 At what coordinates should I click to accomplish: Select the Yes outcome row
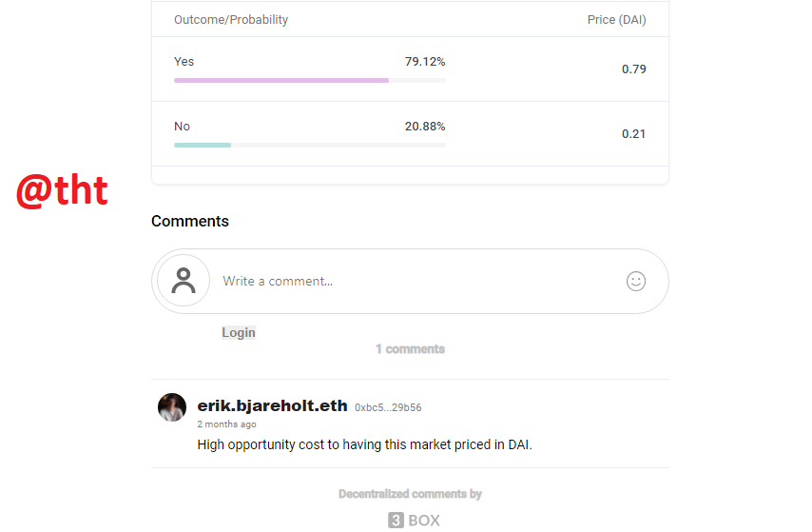pyautogui.click(x=410, y=69)
